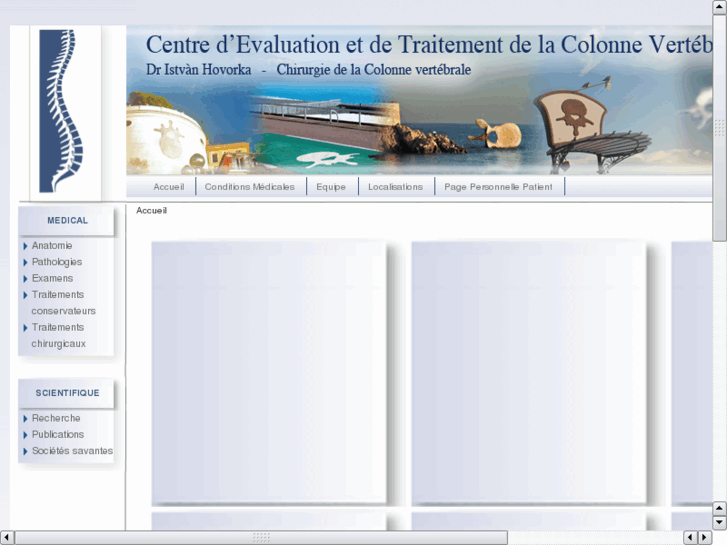This screenshot has height=545, width=727.
Task: Click arrow bullet beside Publications
Action: point(25,435)
